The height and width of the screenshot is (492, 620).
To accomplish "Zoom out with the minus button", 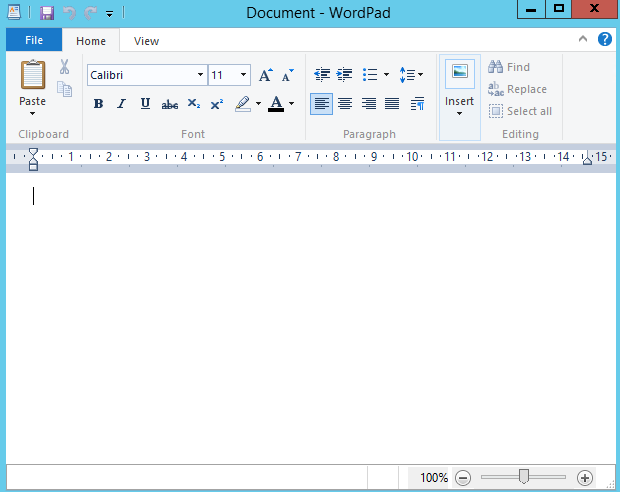I will pyautogui.click(x=463, y=478).
